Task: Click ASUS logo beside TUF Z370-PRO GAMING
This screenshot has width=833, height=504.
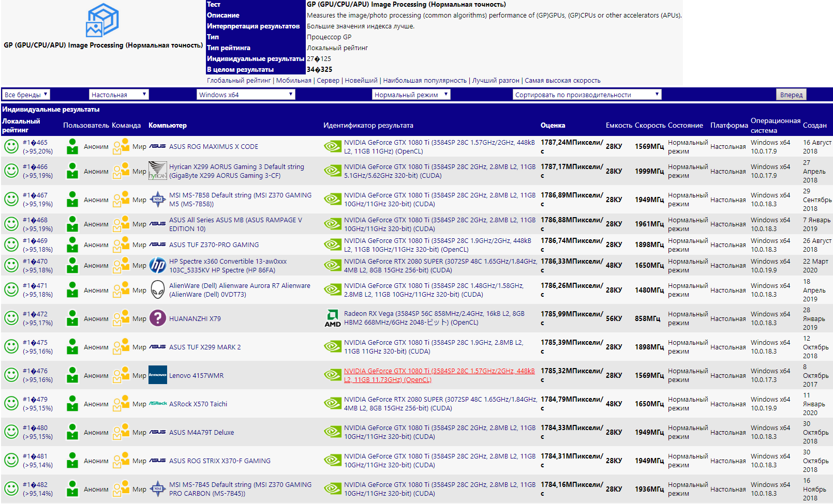Action: (x=158, y=245)
